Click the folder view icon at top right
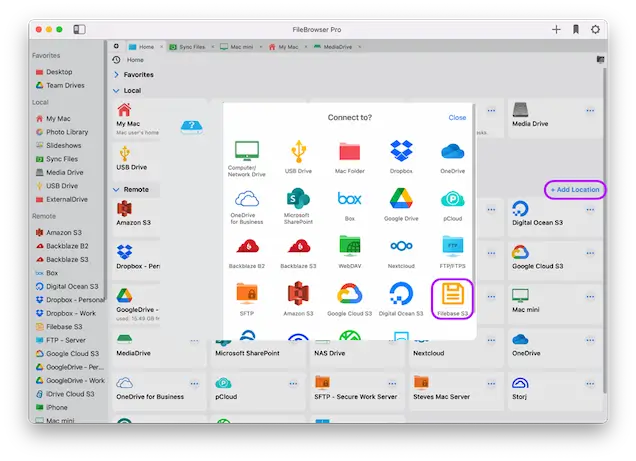Image resolution: width=636 pixels, height=461 pixels. pyautogui.click(x=600, y=60)
